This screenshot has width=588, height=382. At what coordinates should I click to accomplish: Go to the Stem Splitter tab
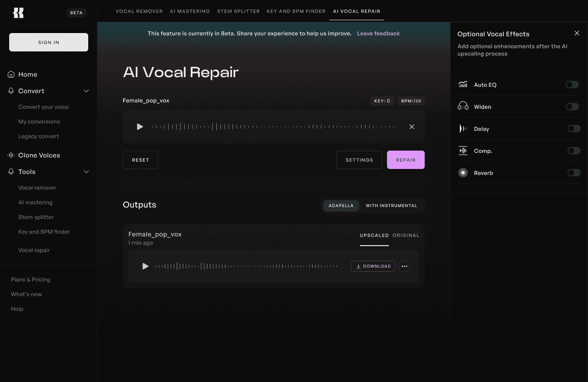coord(238,11)
